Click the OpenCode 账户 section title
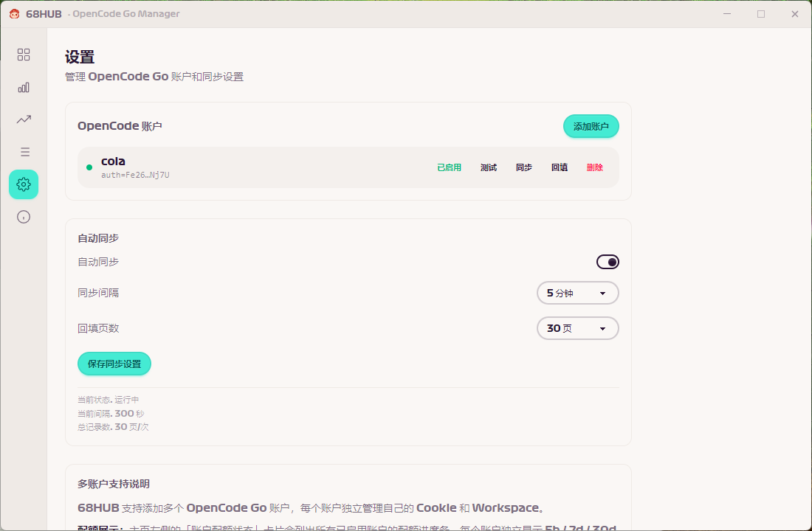This screenshot has width=812, height=531. pos(120,126)
